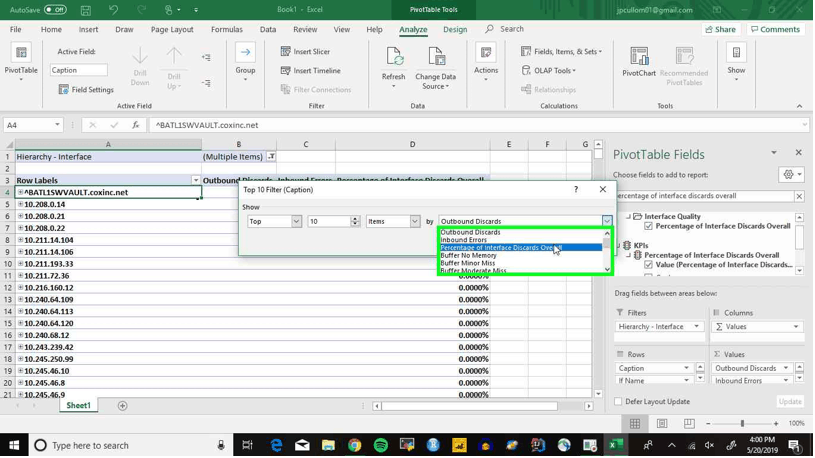This screenshot has width=815, height=458.
Task: Click the Save icon in title bar
Action: (x=86, y=9)
